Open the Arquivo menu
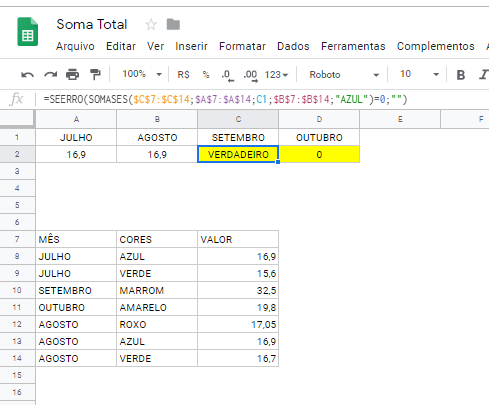The height and width of the screenshot is (405, 489). point(75,46)
